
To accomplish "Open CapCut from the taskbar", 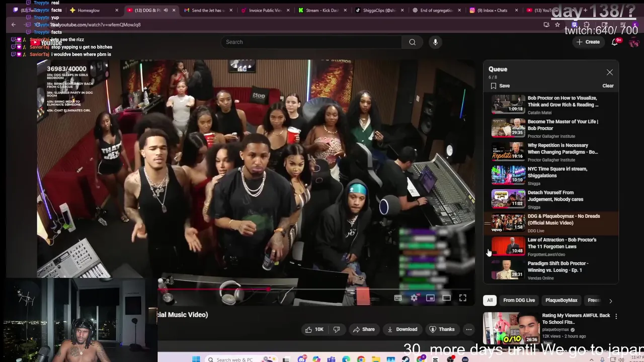I will 435,359.
